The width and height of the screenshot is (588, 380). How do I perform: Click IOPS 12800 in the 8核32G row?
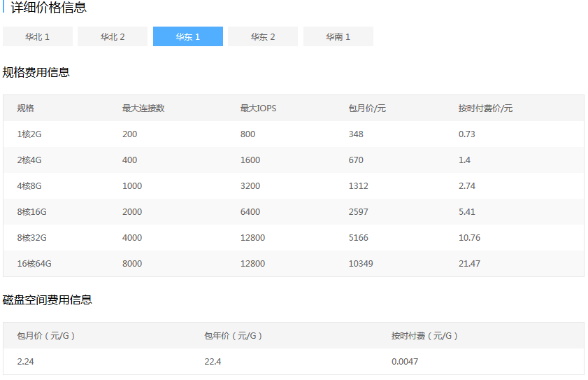pos(253,238)
